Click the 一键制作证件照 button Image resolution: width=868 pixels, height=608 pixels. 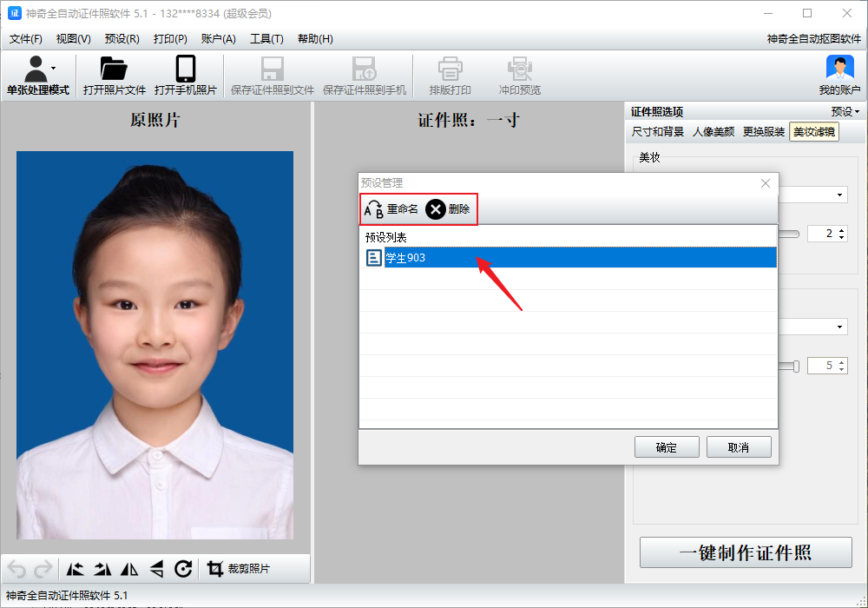(746, 552)
